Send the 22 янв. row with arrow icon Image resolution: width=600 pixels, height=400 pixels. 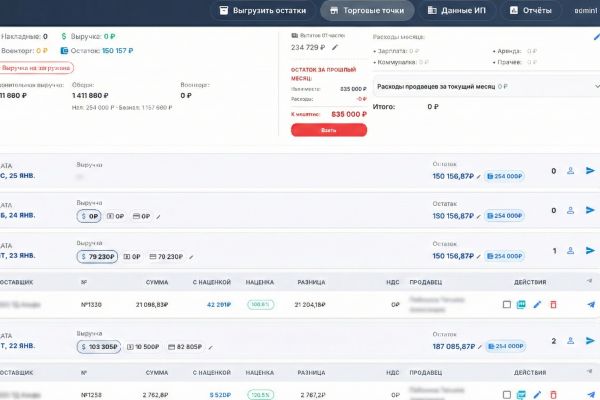[x=590, y=341]
